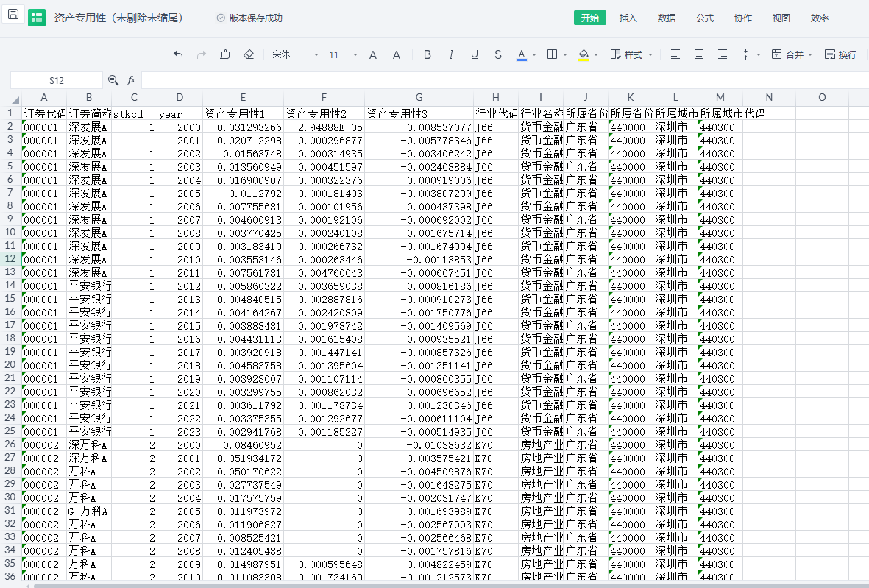Screen dimensions: 869x588
Task: Toggle italic formatting
Action: [451, 55]
